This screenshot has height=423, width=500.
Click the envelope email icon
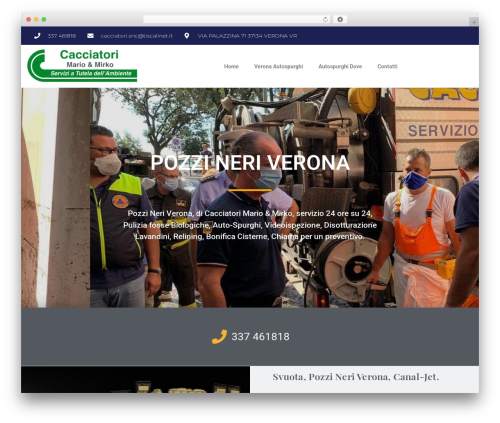pos(90,36)
